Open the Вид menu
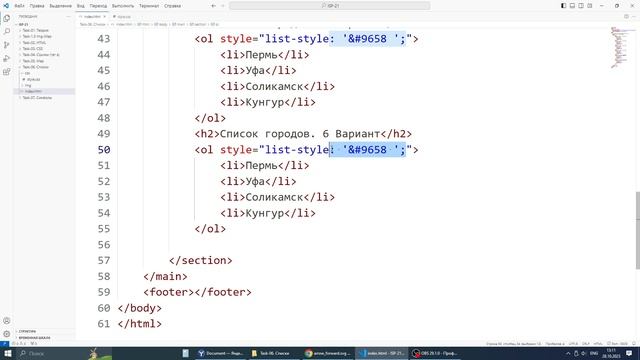 [81, 6]
